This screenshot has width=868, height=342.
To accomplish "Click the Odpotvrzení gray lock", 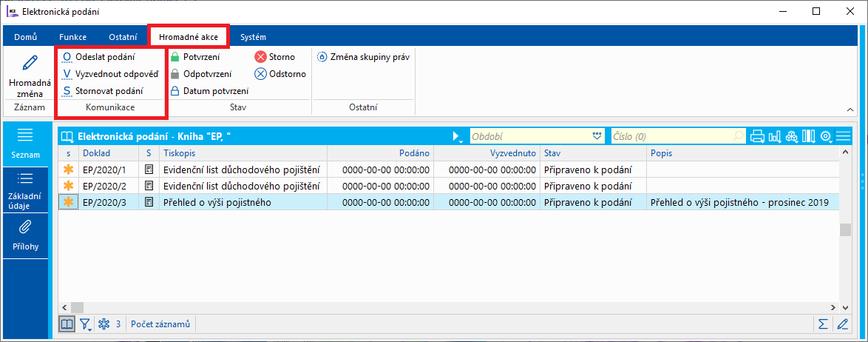I will click(174, 74).
